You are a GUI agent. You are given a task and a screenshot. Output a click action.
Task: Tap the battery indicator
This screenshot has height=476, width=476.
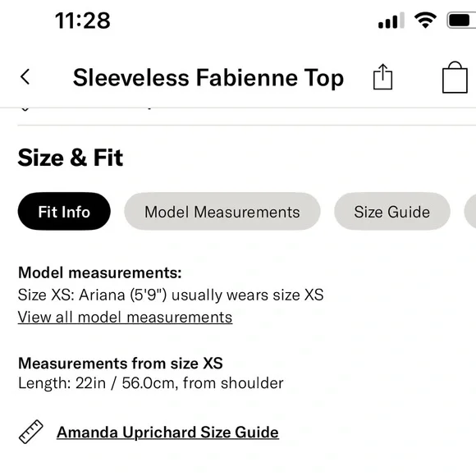coord(461,21)
